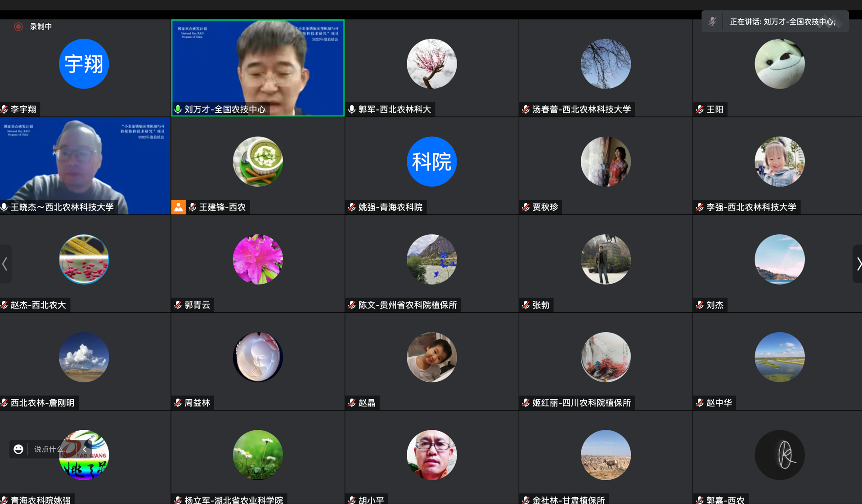
Task: Click the muted mic icon in the speaker banner
Action: pyautogui.click(x=713, y=21)
